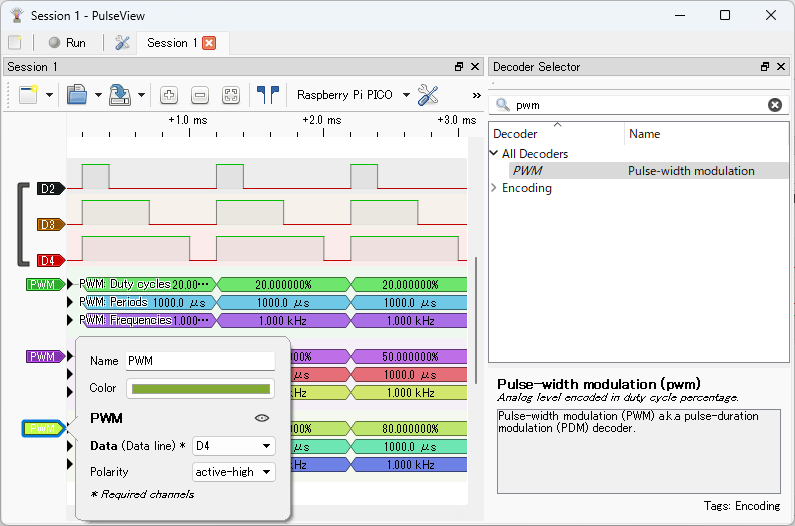
Task: Click the 50.000000% duty cycle annotation
Action: pyautogui.click(x=410, y=357)
